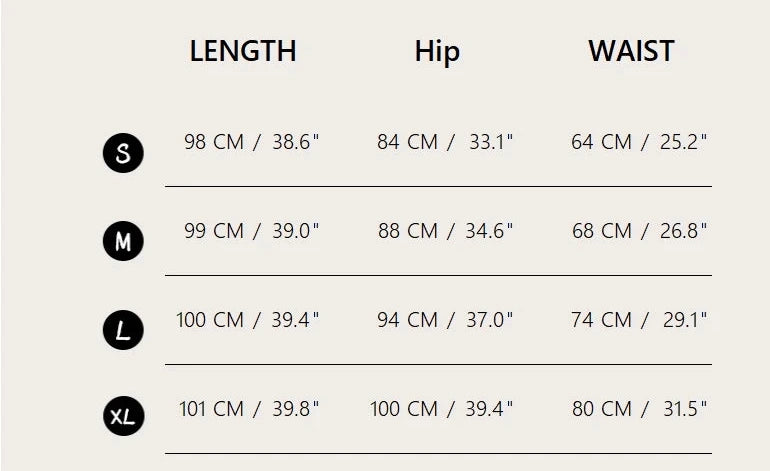Click size L length 100 CM / 39.4" cell

tap(248, 320)
